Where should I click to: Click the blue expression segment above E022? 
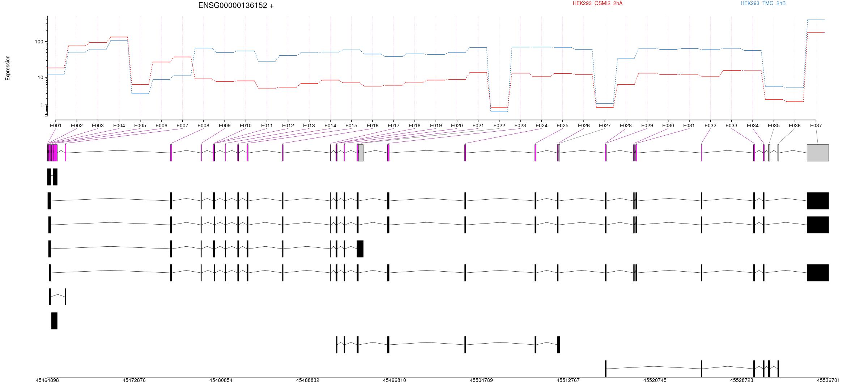pyautogui.click(x=499, y=112)
